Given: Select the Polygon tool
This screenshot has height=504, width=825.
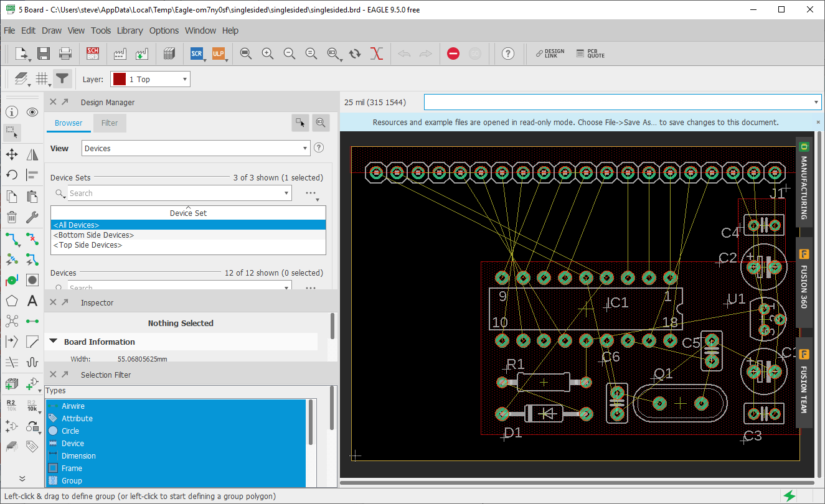Looking at the screenshot, I should (12, 301).
